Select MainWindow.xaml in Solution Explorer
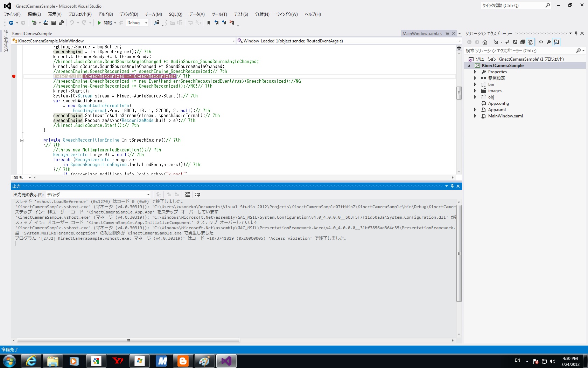Viewport: 588px width, 368px height. pyautogui.click(x=505, y=116)
